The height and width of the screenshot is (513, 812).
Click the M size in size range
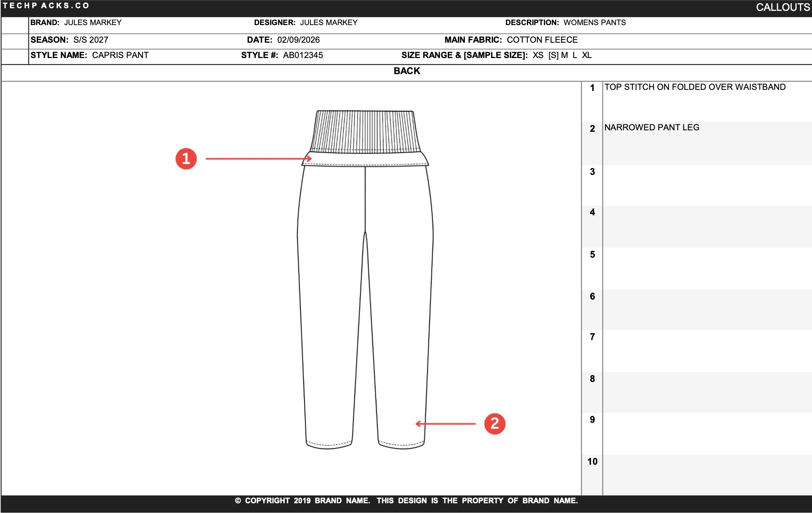[x=564, y=55]
